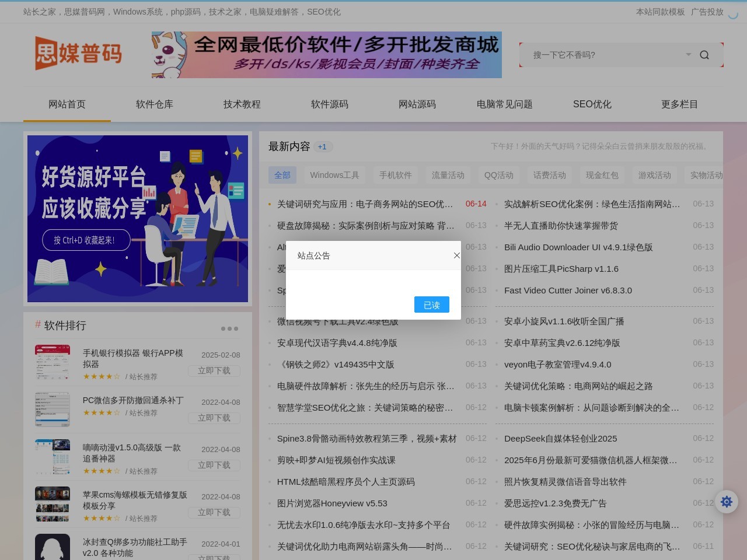Click the 思媒普码 site logo
Image resolution: width=747 pixels, height=560 pixels.
click(x=78, y=54)
